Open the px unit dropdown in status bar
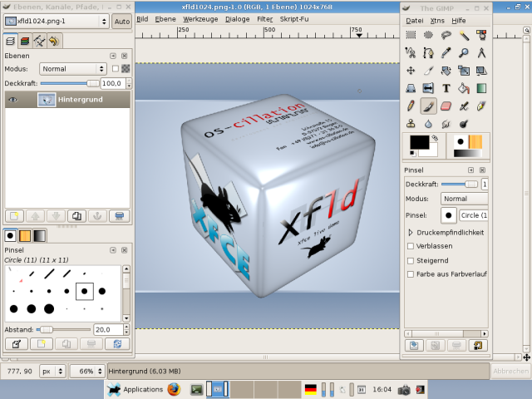Viewport: 532px width, 399px height. pos(52,372)
